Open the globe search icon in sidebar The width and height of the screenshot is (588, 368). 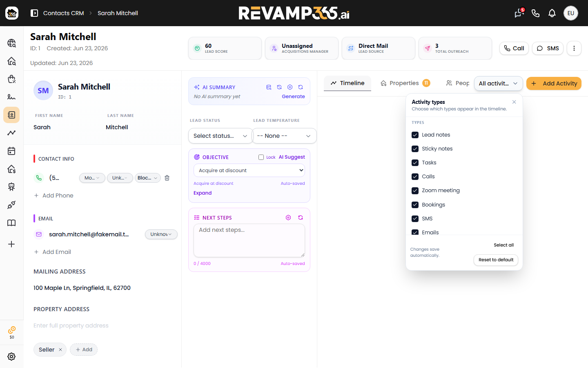click(11, 43)
